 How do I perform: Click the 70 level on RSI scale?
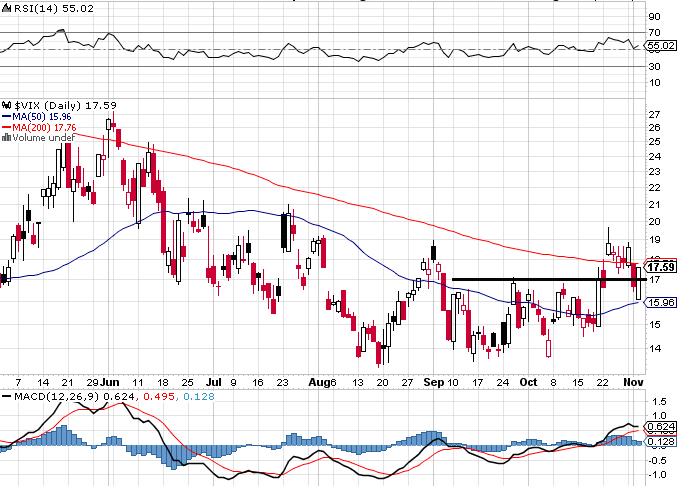[654, 33]
